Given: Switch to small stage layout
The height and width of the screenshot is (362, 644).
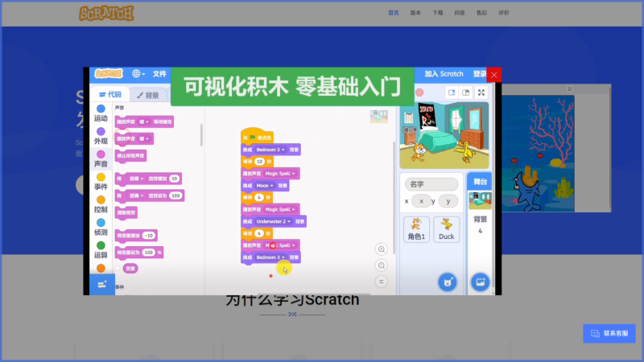Looking at the screenshot, I should click(452, 93).
